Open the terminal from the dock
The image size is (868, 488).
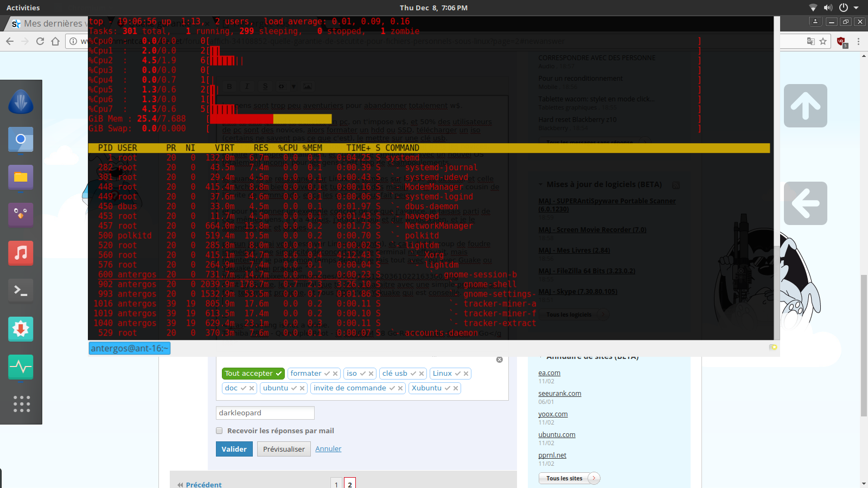pos(21,291)
